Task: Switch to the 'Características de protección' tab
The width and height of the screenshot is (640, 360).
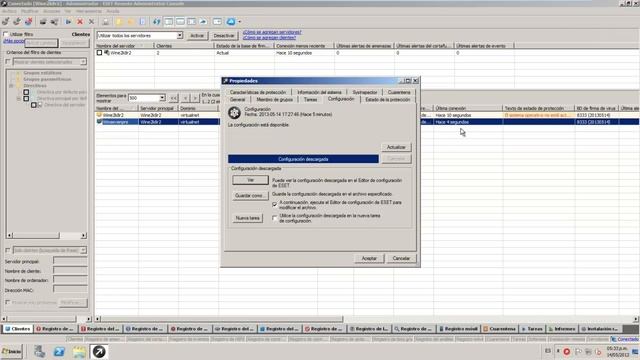Action: 258,92
